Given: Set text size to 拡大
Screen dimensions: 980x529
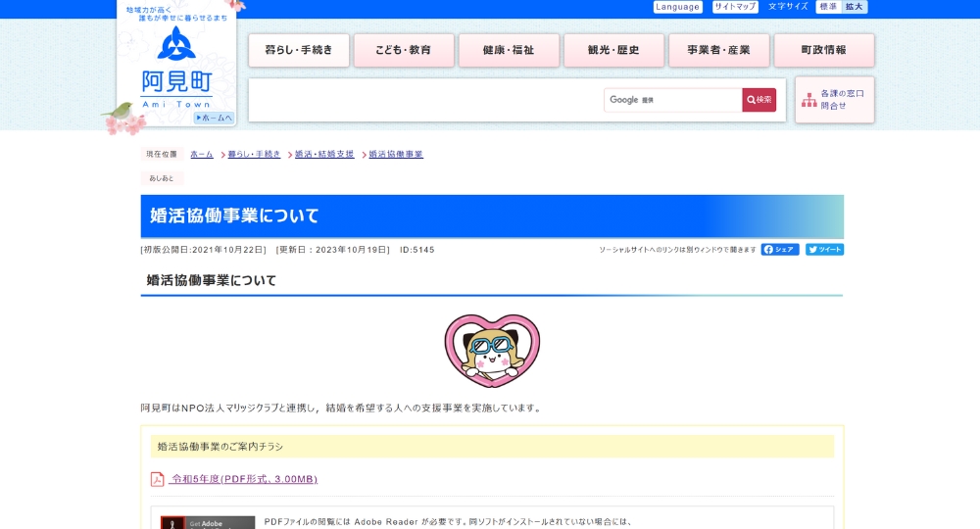Looking at the screenshot, I should pos(855,7).
